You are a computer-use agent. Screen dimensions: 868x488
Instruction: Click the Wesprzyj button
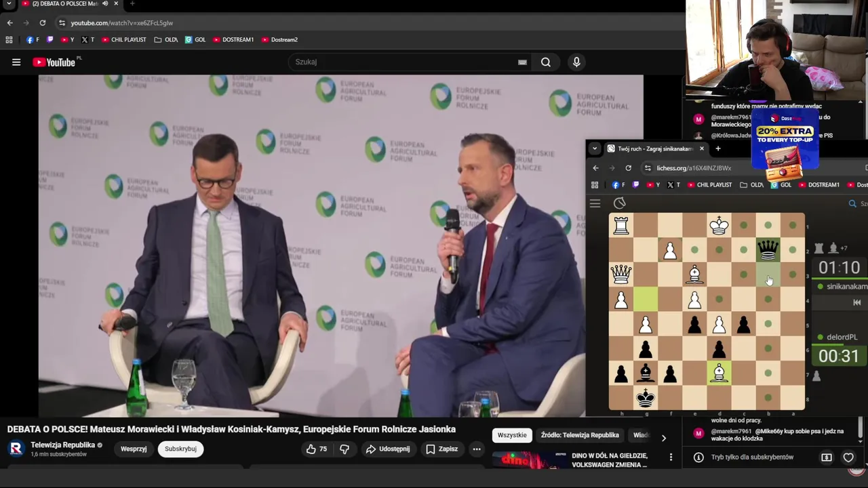[134, 449]
